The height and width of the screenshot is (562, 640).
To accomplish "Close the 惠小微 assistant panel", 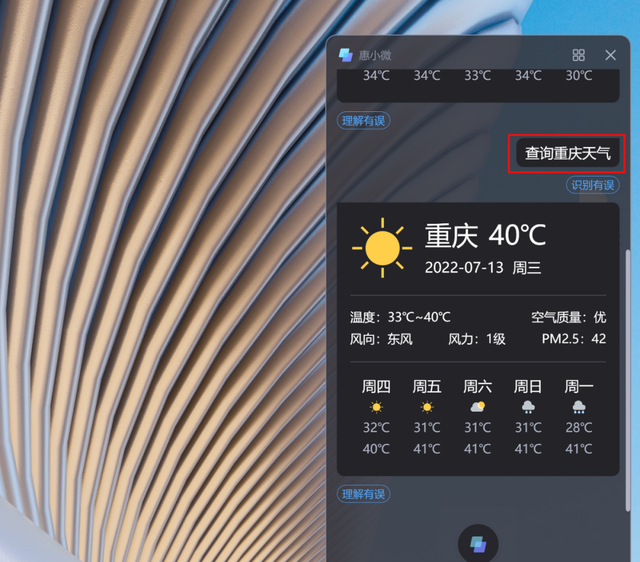I will [x=611, y=55].
